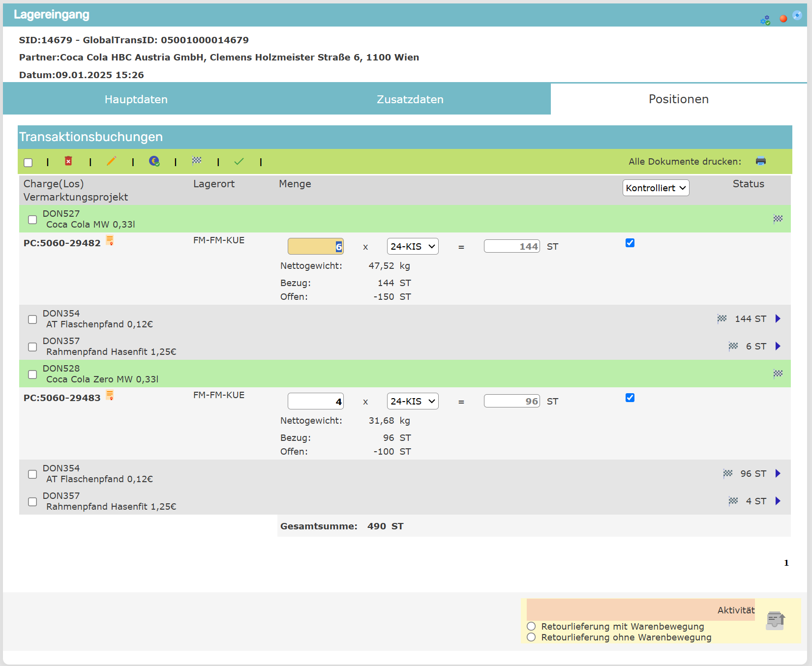The width and height of the screenshot is (812, 666).
Task: Click quantity field showing 4
Action: [x=315, y=402]
